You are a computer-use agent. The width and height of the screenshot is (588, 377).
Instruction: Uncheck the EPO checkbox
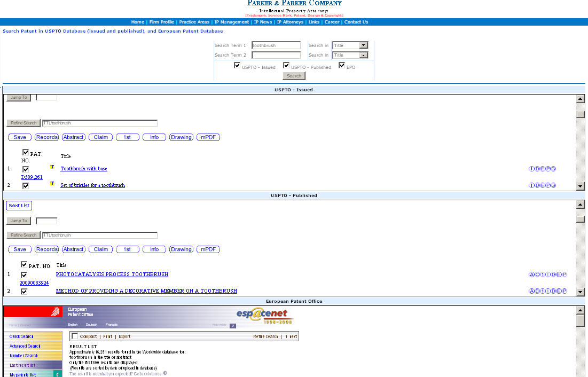pos(342,65)
